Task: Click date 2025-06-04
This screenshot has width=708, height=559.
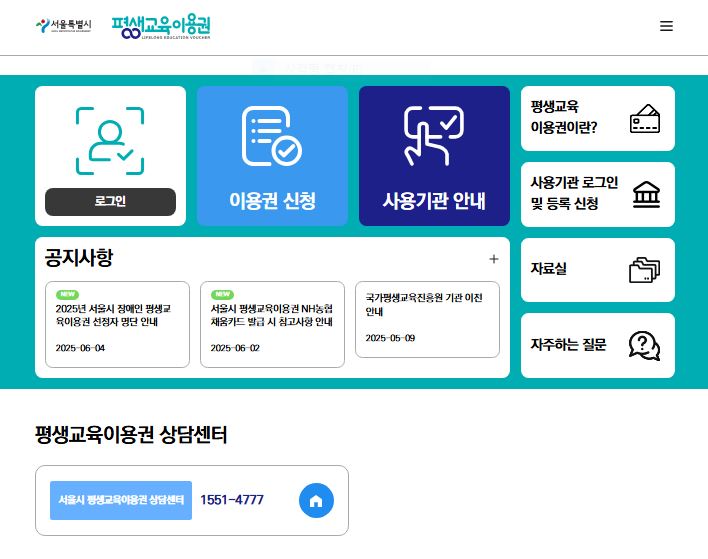Action: point(80,348)
